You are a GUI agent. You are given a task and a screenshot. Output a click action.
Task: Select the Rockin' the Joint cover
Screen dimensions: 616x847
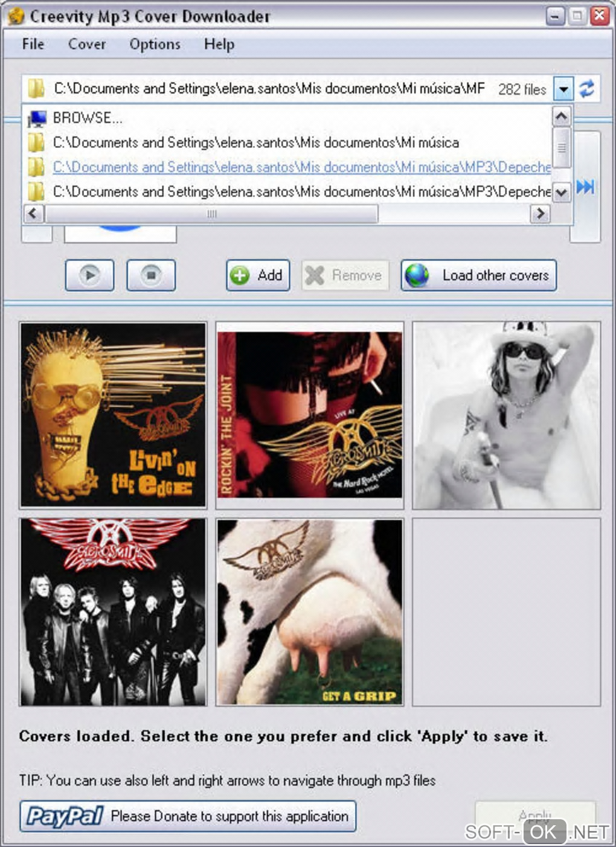[x=310, y=415]
